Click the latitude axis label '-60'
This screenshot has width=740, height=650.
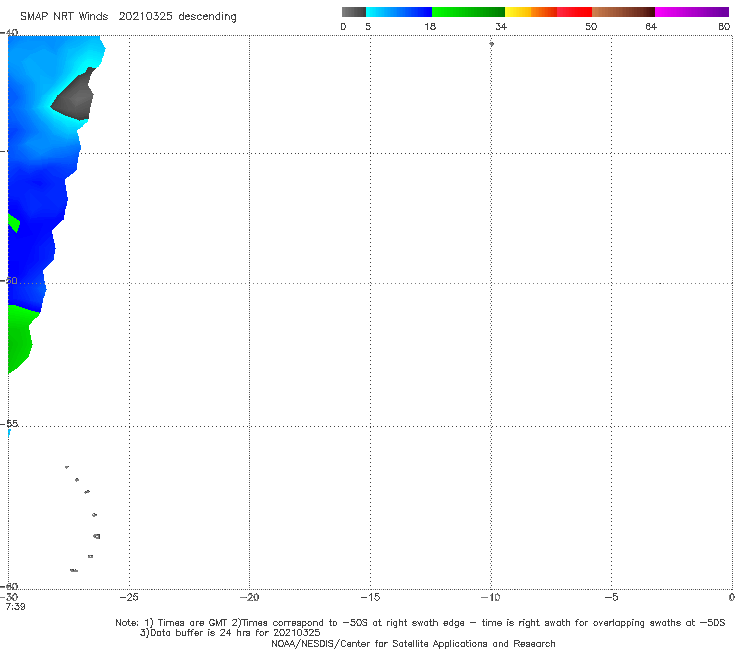(9, 586)
